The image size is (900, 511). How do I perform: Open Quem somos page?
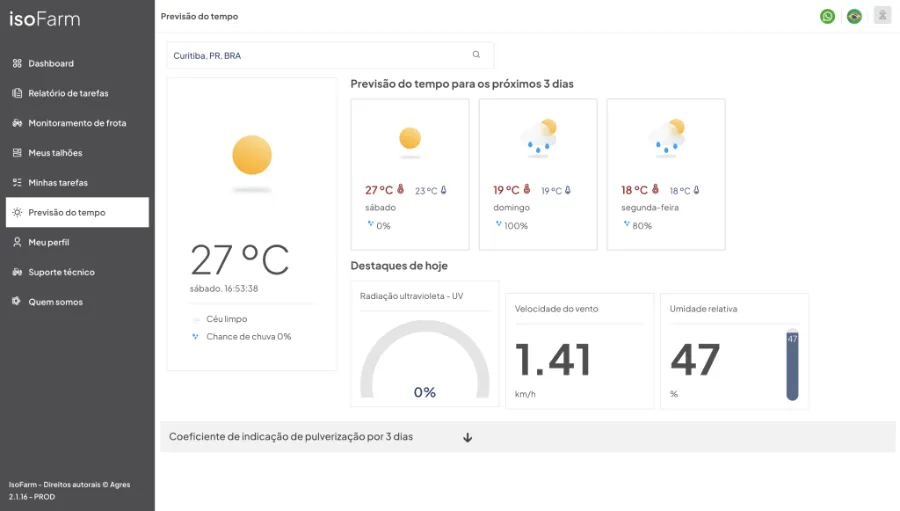click(x=77, y=302)
